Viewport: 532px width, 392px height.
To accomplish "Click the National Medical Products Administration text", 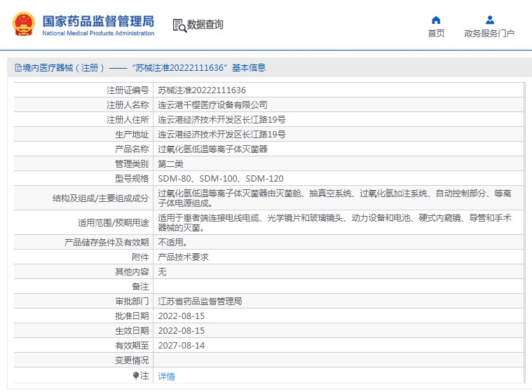I will click(x=98, y=33).
